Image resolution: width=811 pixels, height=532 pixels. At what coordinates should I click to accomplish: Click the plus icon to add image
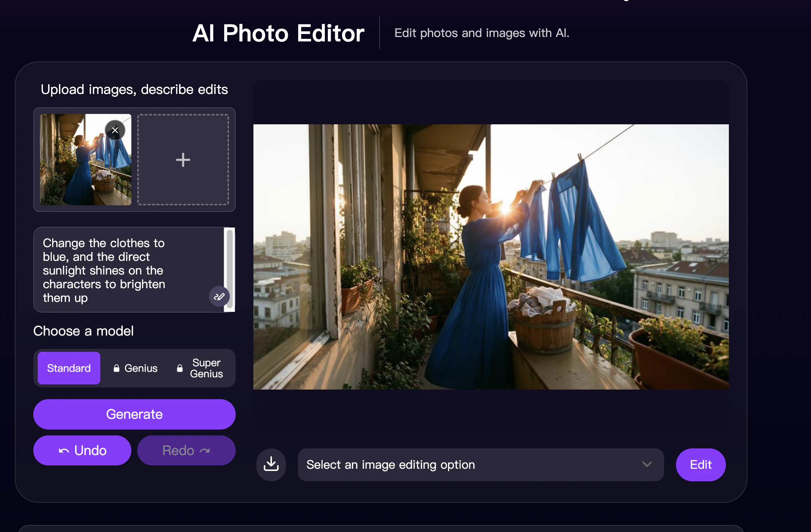(183, 160)
